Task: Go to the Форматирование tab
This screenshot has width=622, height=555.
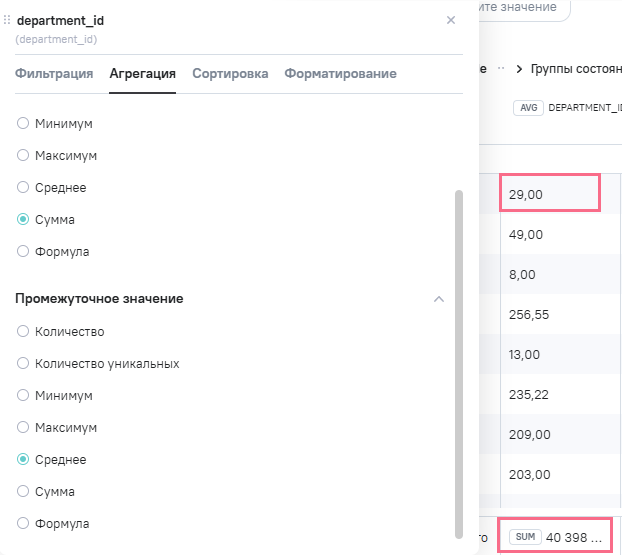Action: coord(340,74)
